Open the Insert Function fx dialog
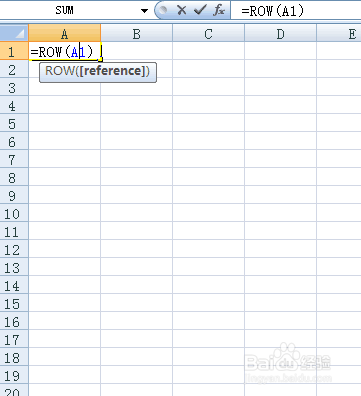 click(219, 10)
